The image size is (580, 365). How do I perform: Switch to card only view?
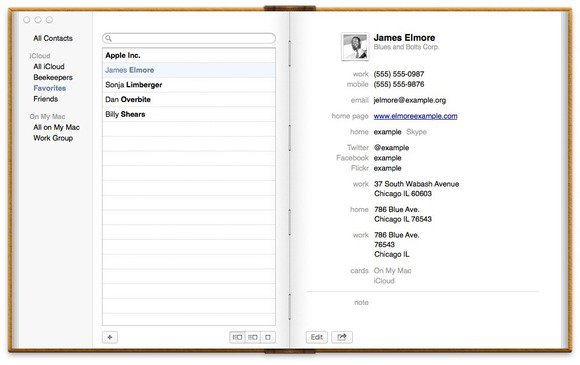tap(268, 337)
